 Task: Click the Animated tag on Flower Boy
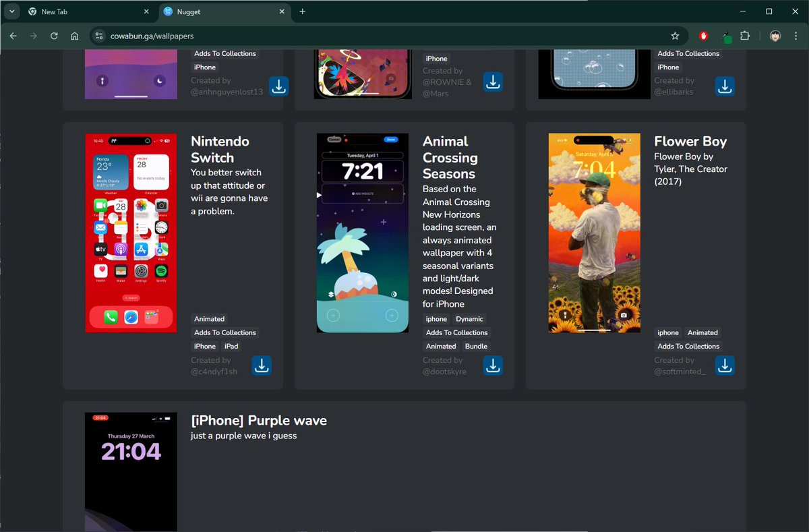(x=702, y=332)
